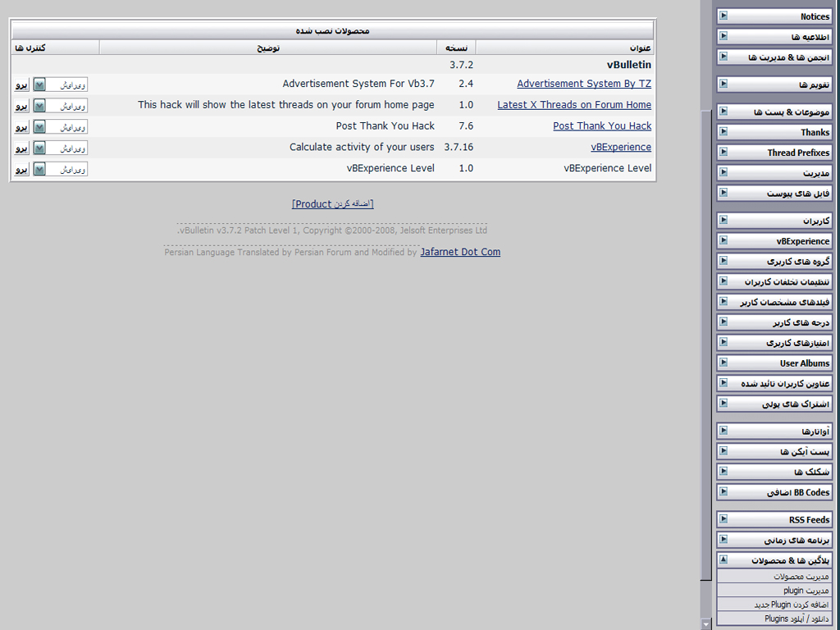Screen dimensions: 840x630
Task: Click the 'Advertisement System For Vb3.7' description
Action: click(358, 84)
